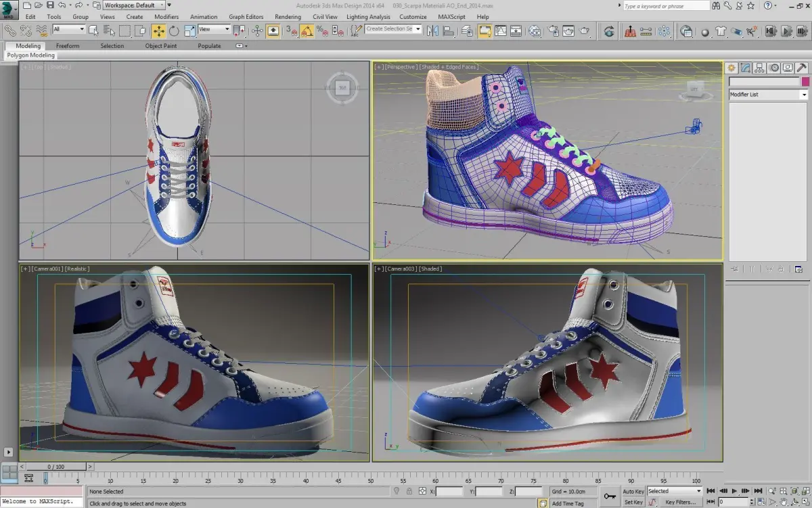Open the Edit menu
Image resolution: width=812 pixels, height=508 pixels.
pos(30,17)
